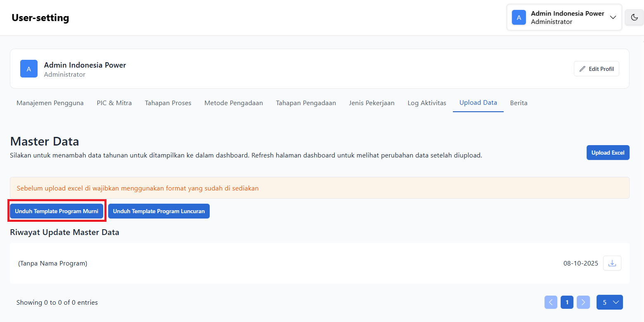This screenshot has width=644, height=322.
Task: Go to the Berita tab
Action: [x=519, y=103]
